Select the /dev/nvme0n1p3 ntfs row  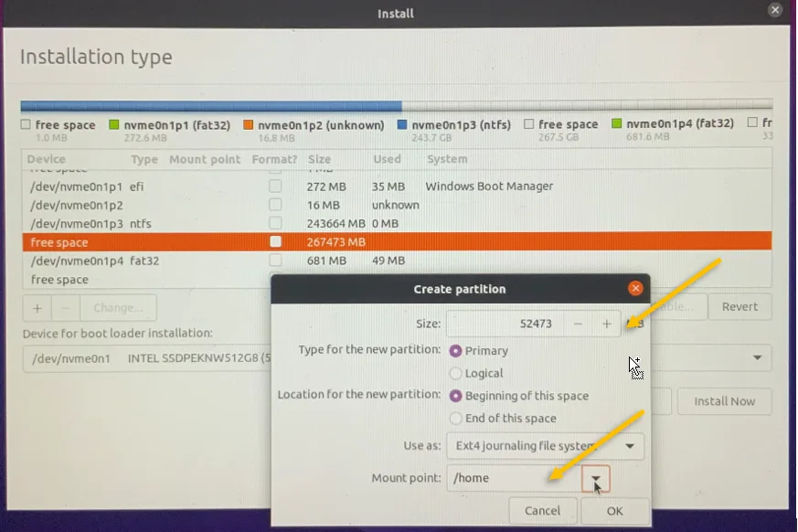(x=397, y=223)
